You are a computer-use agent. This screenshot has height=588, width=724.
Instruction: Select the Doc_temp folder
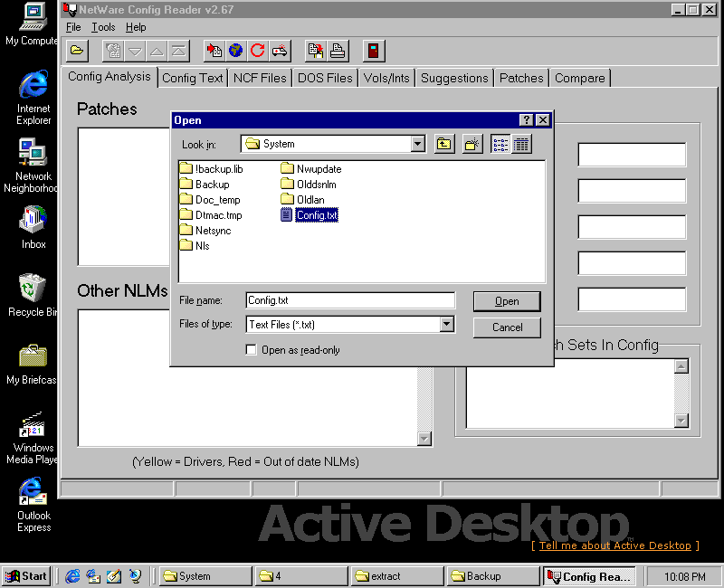click(210, 200)
